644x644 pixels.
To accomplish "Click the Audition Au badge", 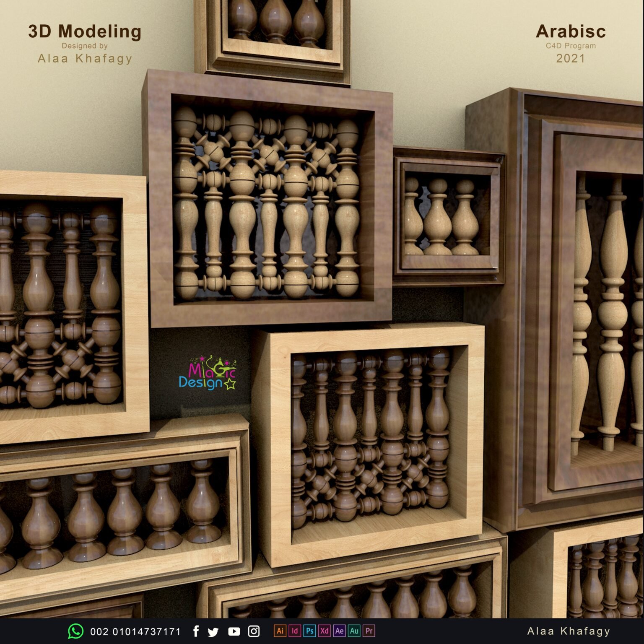I will point(354,631).
